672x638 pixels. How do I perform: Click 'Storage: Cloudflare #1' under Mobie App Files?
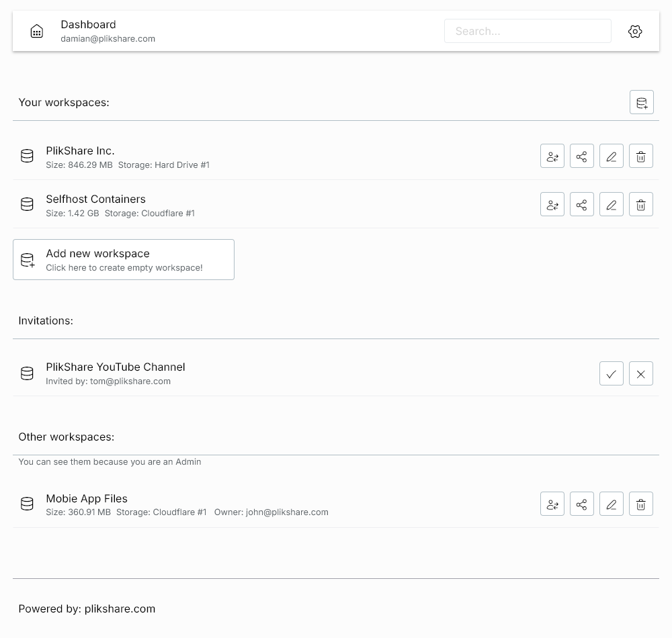(x=161, y=512)
